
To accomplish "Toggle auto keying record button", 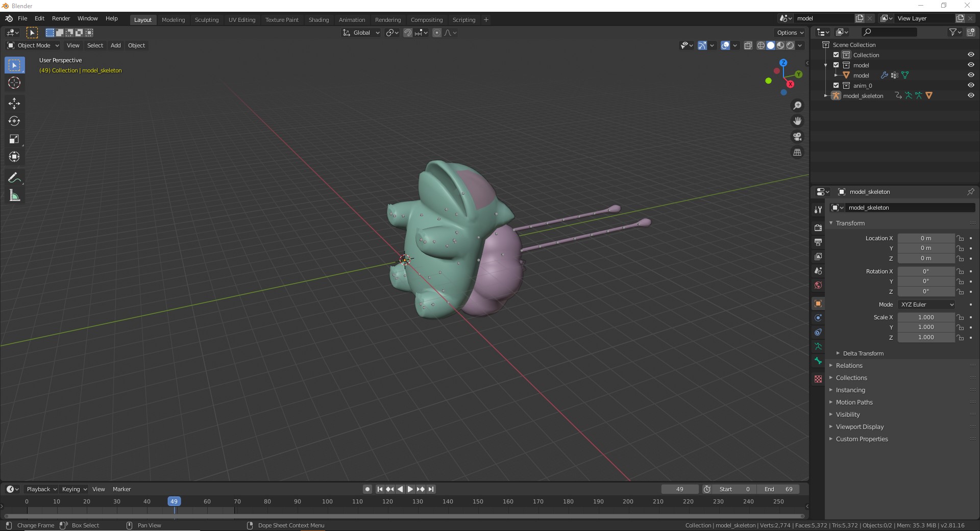I will tap(367, 489).
